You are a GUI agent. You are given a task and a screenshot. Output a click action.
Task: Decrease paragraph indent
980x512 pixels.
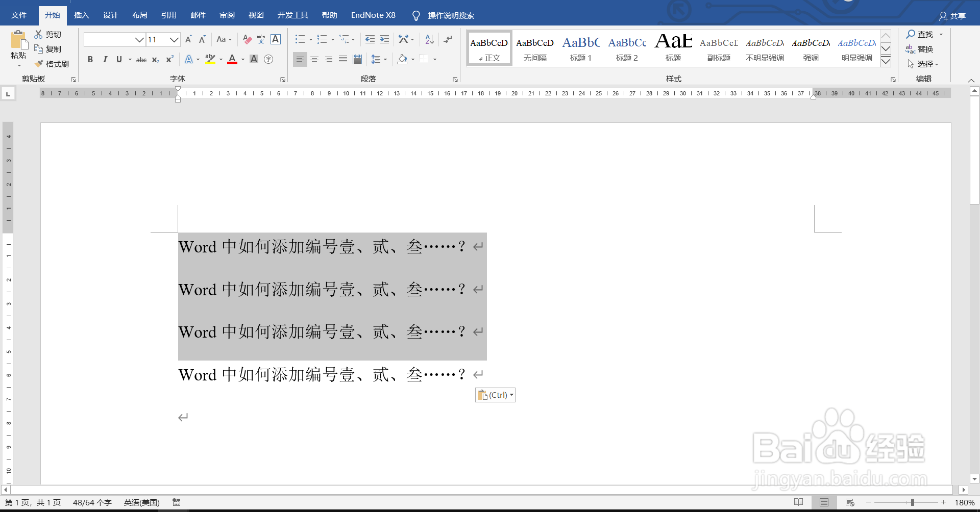pos(370,39)
